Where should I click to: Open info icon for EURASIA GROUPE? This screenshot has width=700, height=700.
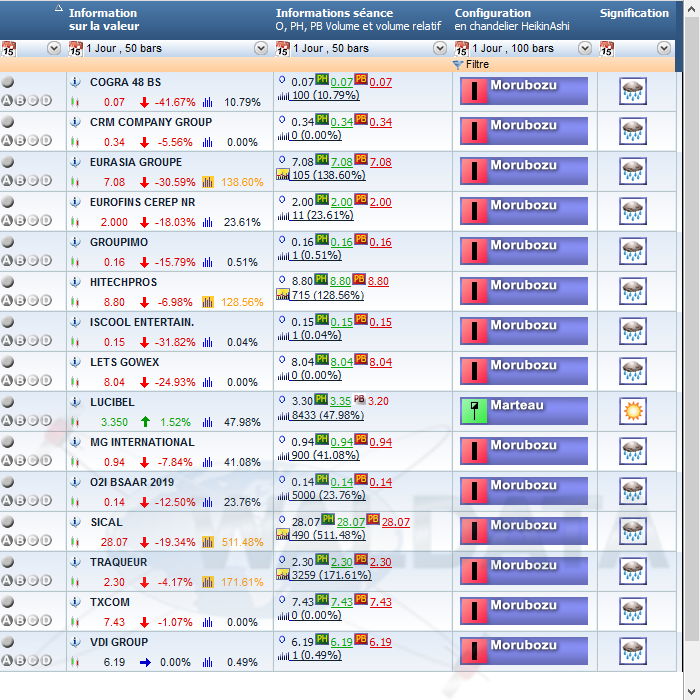76,162
